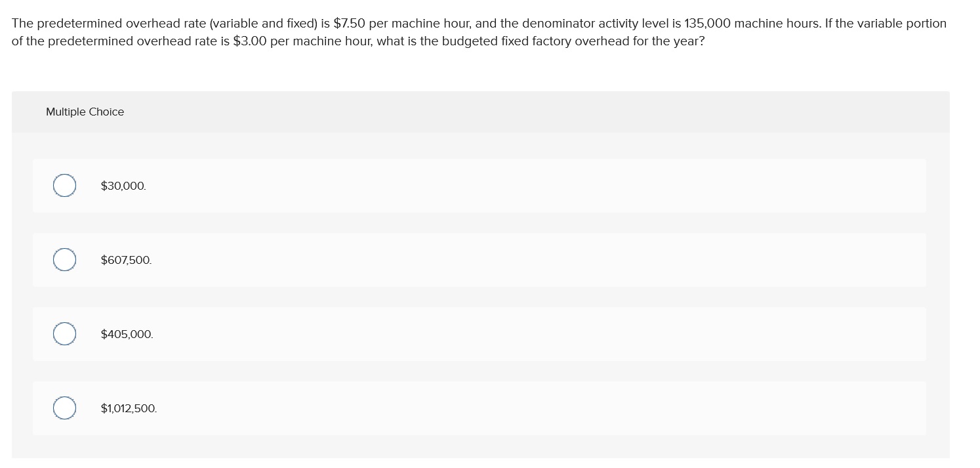Image resolution: width=980 pixels, height=468 pixels.
Task: Select the $405,000 radio button
Action: (64, 333)
